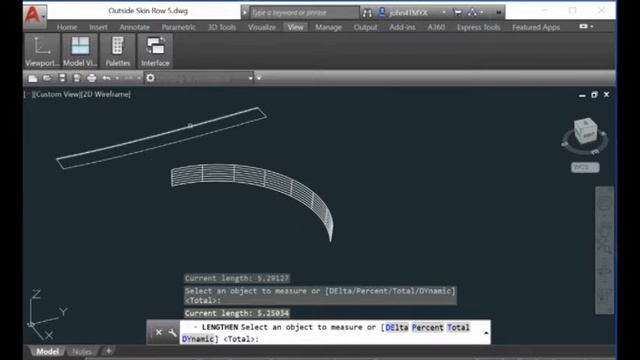Screen dimensions: 640x360
Task: Click the navigation bar on right side
Action: pos(604,250)
